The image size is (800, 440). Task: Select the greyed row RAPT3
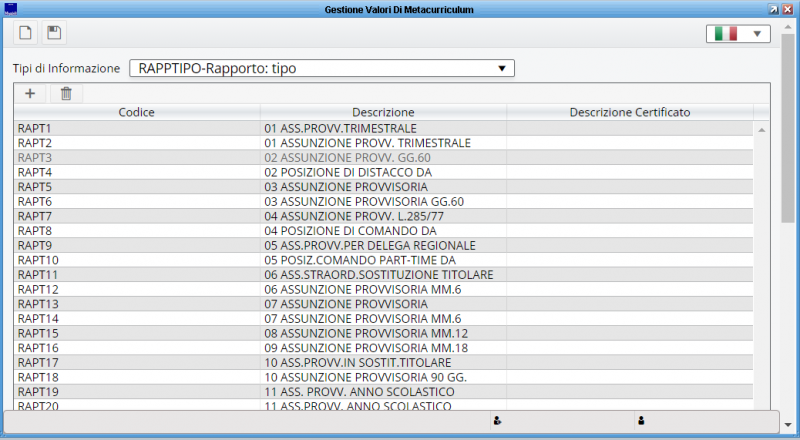click(384, 158)
